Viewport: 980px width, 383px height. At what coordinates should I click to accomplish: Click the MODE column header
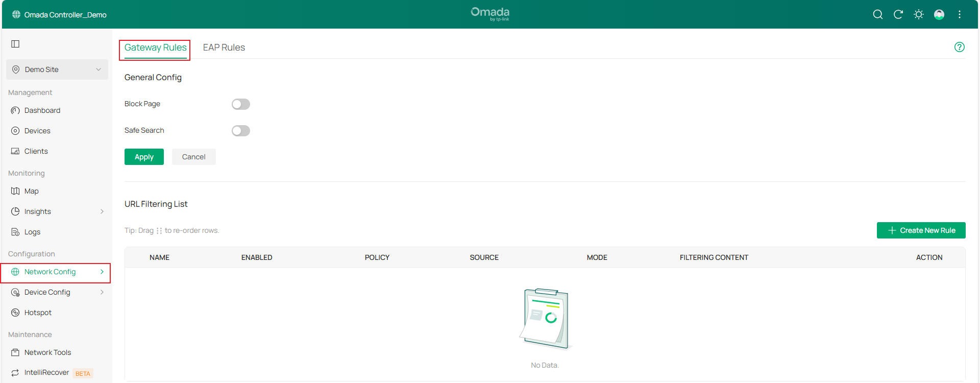coord(597,257)
